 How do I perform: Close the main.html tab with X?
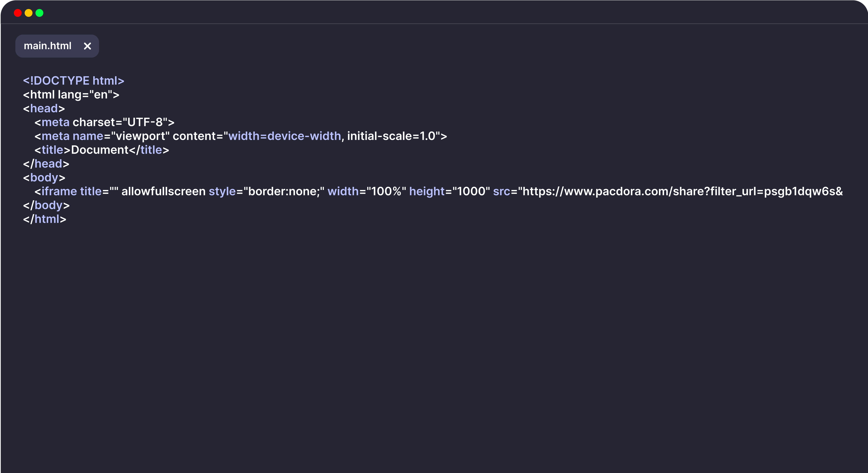[87, 46]
